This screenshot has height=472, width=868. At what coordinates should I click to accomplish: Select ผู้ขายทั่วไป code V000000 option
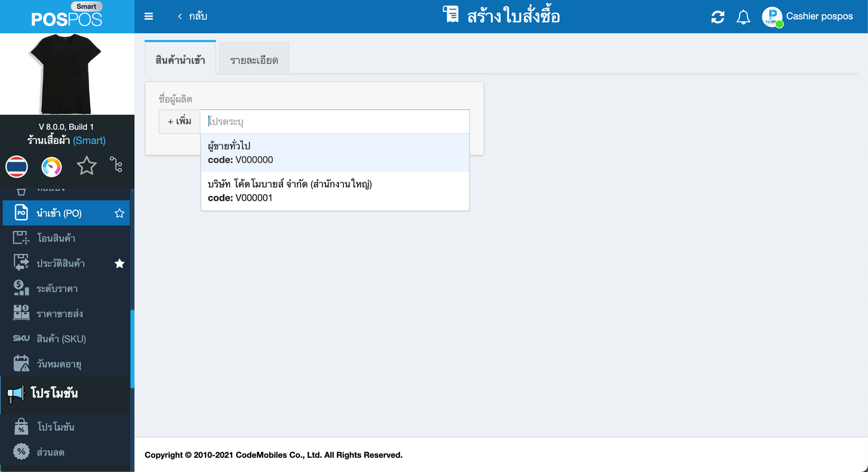pos(335,152)
